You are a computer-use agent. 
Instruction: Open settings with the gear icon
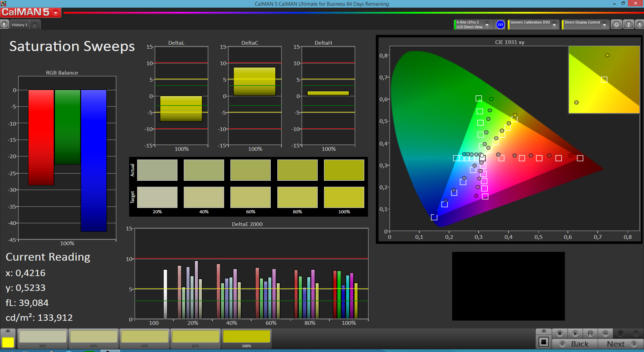click(x=616, y=25)
